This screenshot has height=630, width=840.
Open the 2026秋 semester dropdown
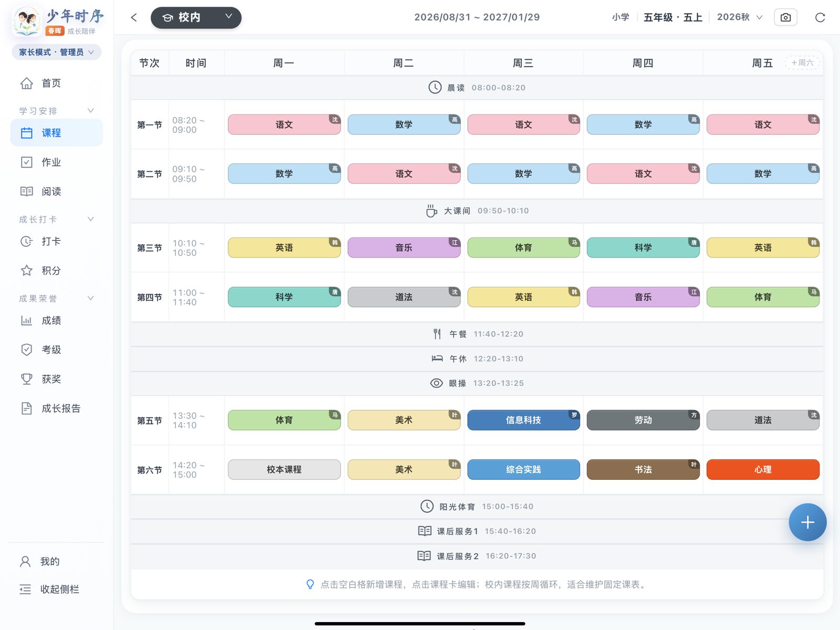pos(739,17)
